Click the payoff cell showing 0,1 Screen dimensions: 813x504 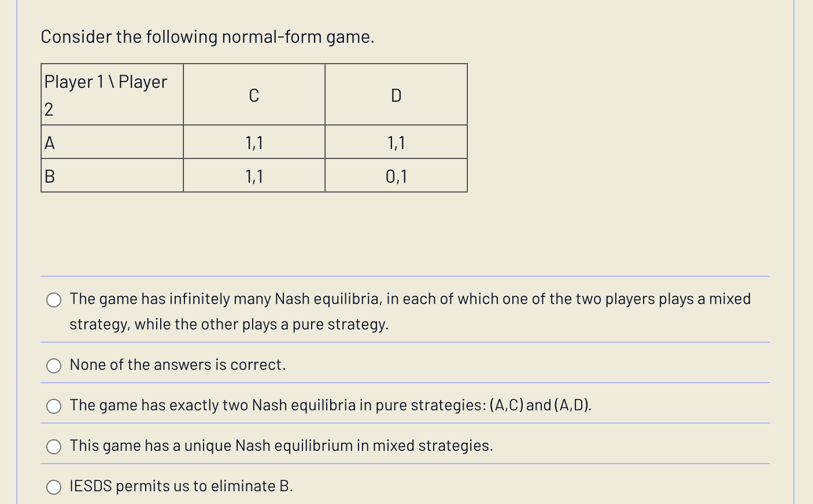pos(396,176)
